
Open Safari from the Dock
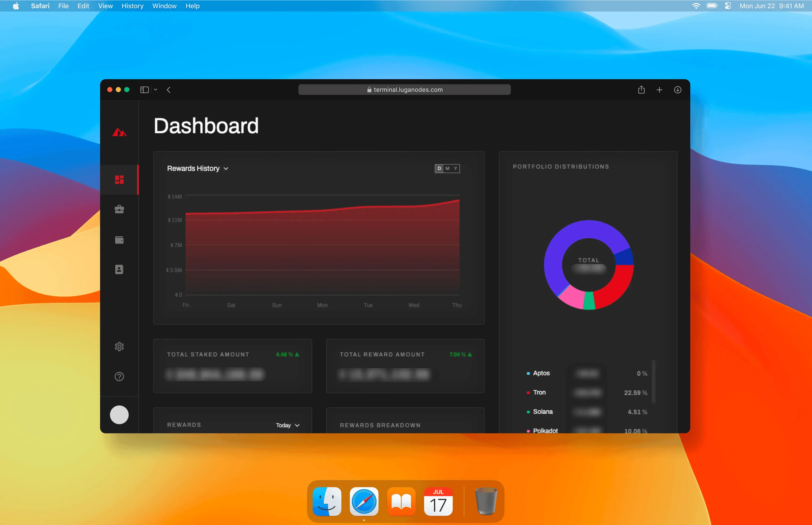pos(364,501)
